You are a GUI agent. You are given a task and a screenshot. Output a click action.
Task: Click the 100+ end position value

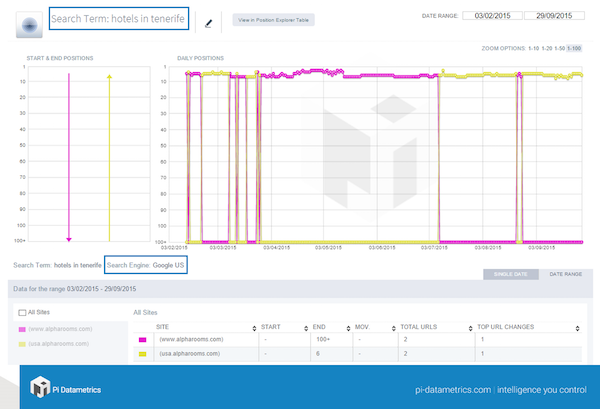click(x=323, y=339)
